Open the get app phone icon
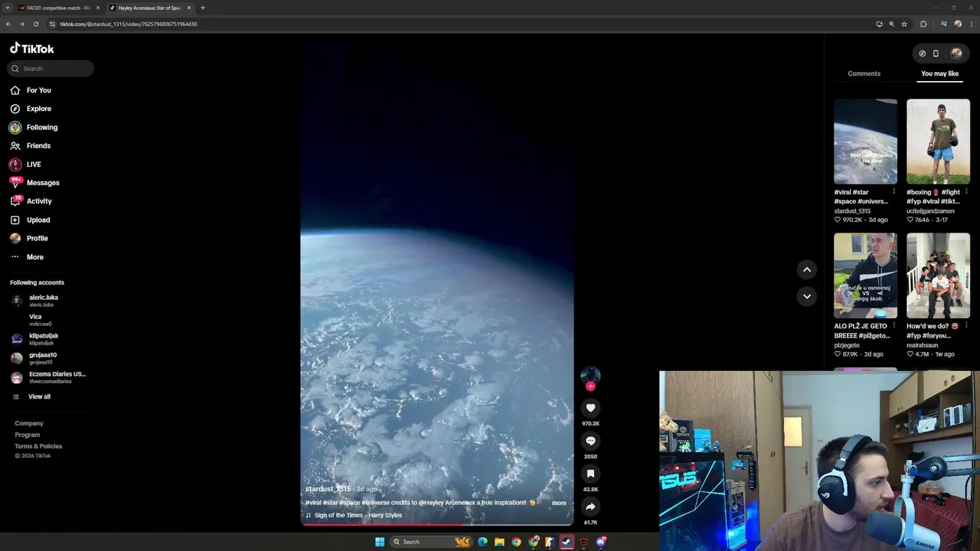The height and width of the screenshot is (551, 980). [x=936, y=54]
